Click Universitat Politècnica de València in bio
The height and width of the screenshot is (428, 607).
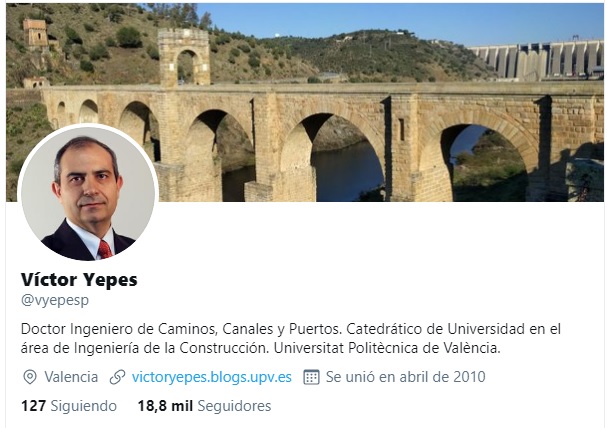387,348
